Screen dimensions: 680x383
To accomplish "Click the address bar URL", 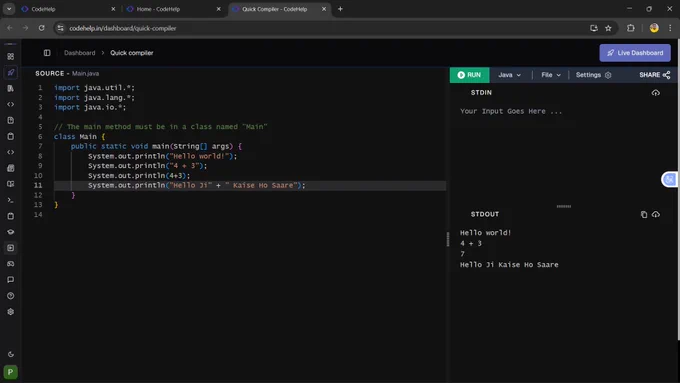I will [x=123, y=28].
